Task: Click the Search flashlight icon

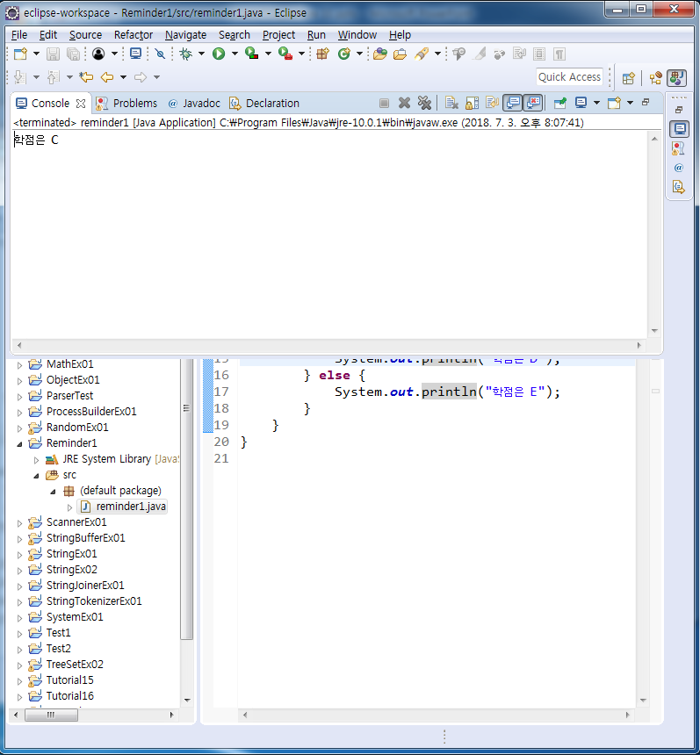Action: 422,54
